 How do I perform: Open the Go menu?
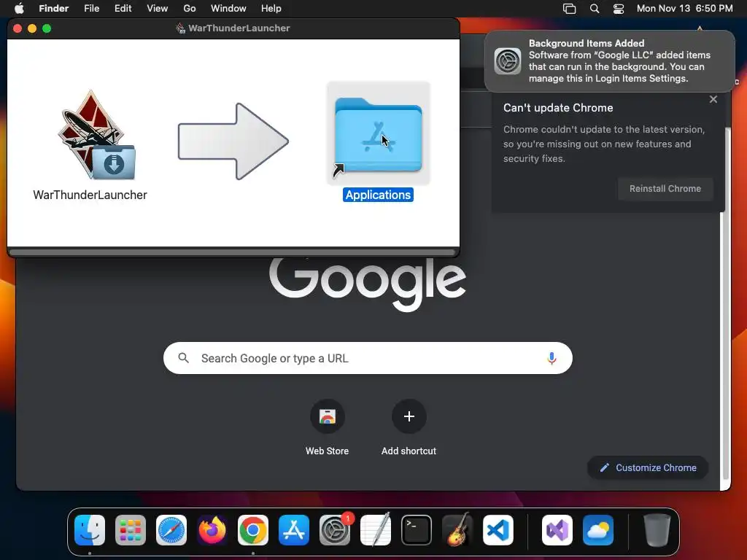[x=189, y=8]
